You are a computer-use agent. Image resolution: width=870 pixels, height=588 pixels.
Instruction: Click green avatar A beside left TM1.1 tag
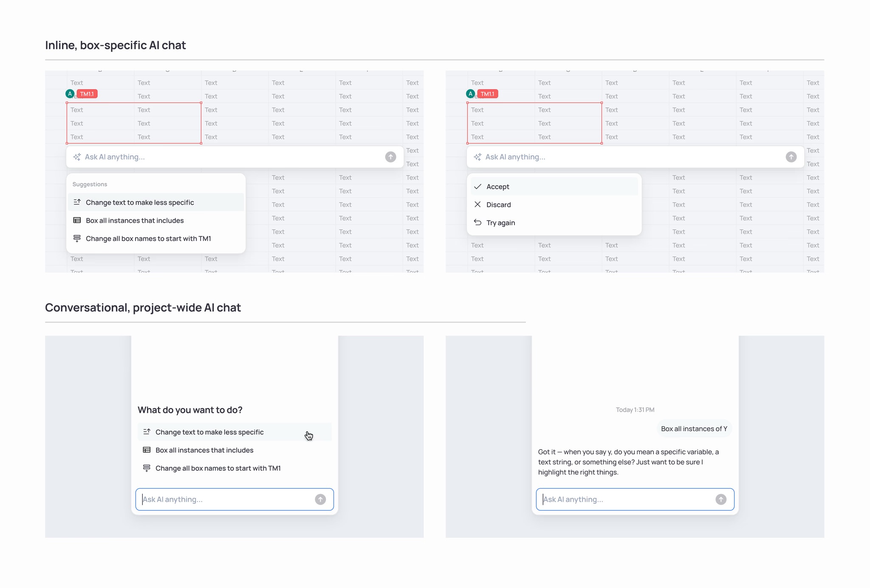[70, 94]
